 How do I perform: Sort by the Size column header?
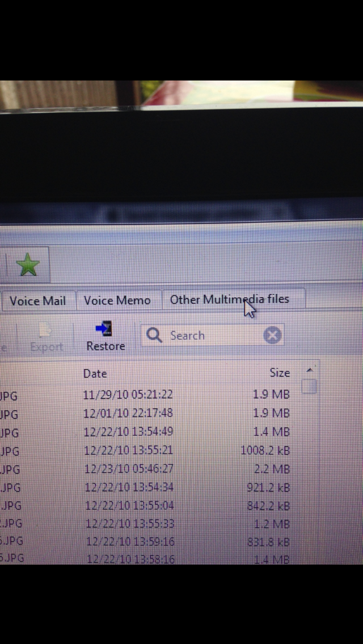coord(280,372)
